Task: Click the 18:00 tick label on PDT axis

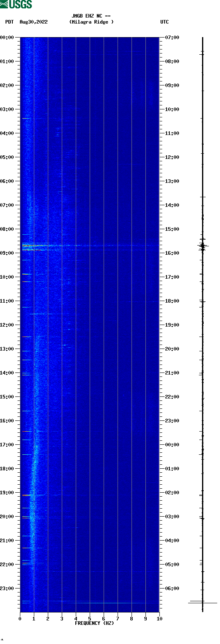Action: point(7,468)
